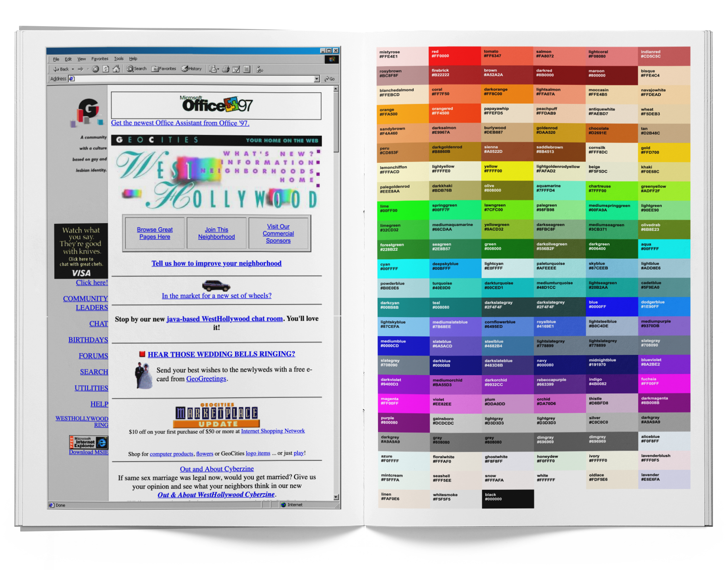728x570 pixels.
Task: Stop page loading with the Stop icon
Action: [95, 69]
